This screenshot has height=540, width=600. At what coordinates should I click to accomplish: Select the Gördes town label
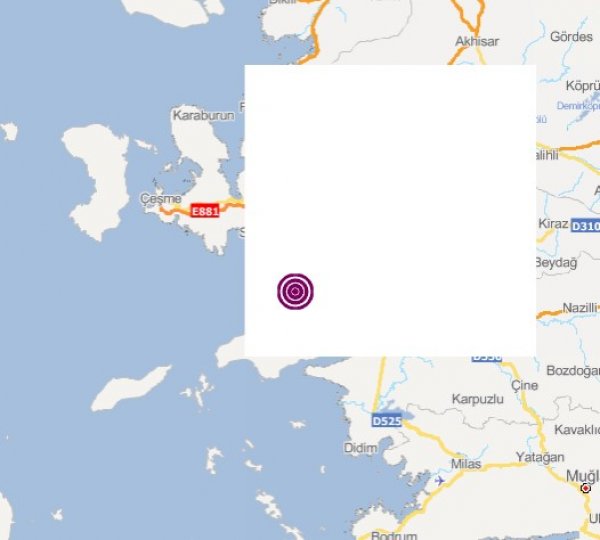tap(571, 37)
